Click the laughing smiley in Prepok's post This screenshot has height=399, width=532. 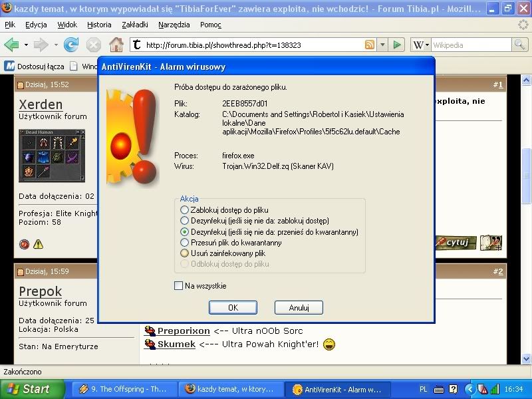coord(329,344)
